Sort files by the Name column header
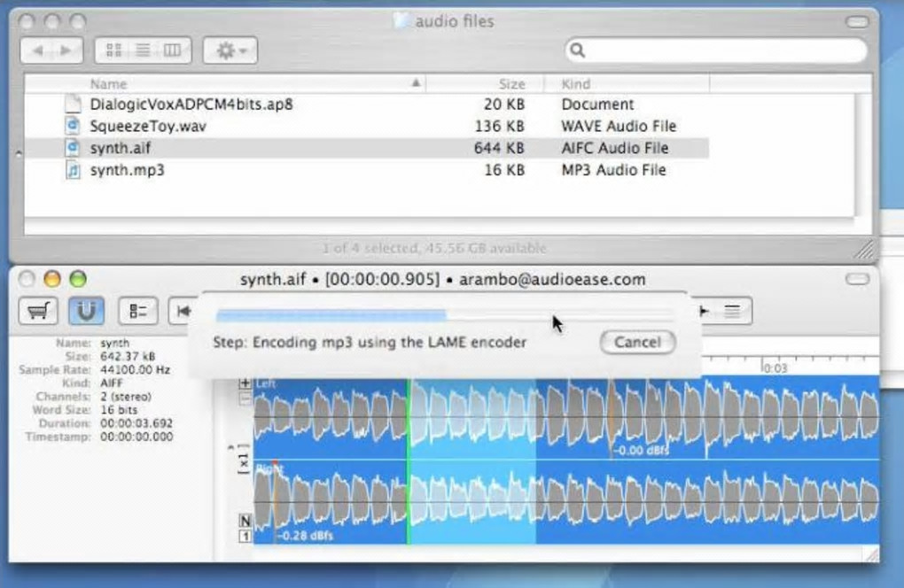Image resolution: width=904 pixels, height=588 pixels. coord(225,84)
